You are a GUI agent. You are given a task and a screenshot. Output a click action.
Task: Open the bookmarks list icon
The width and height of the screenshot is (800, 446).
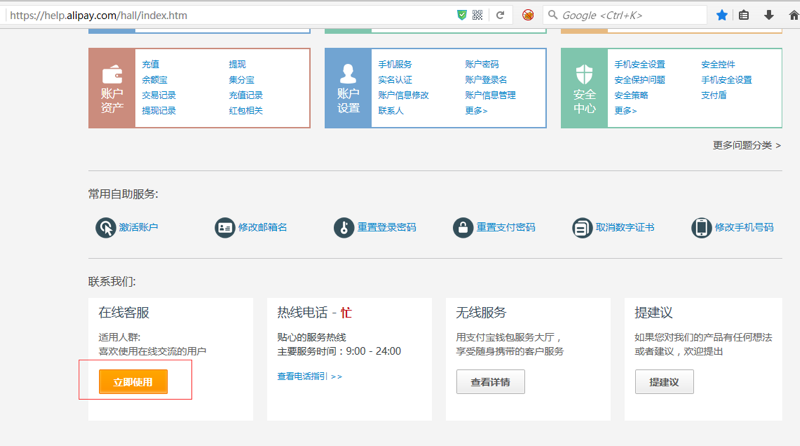pyautogui.click(x=744, y=15)
